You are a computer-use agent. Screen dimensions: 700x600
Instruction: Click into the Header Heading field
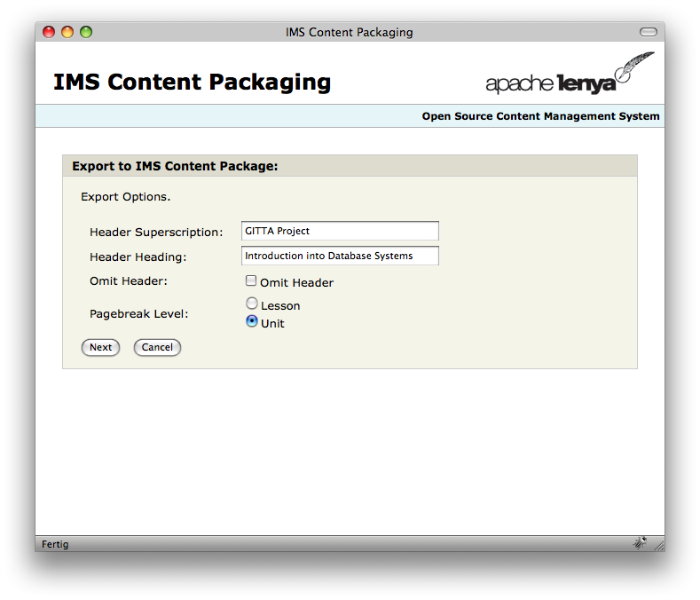[340, 256]
